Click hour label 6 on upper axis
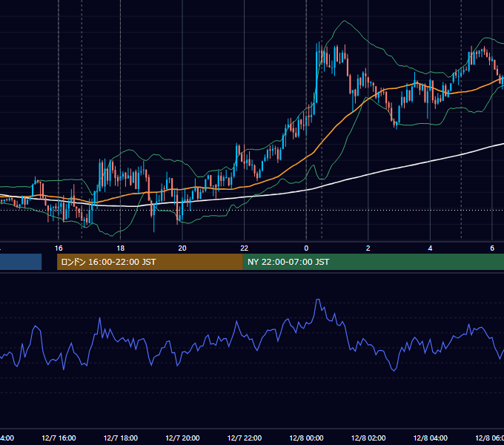The image size is (504, 445). click(x=492, y=248)
